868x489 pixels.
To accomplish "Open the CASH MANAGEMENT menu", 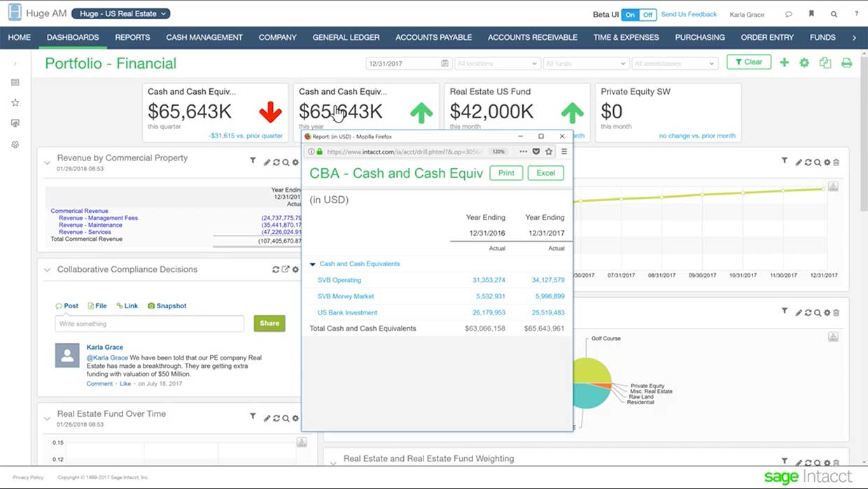I will coord(204,37).
